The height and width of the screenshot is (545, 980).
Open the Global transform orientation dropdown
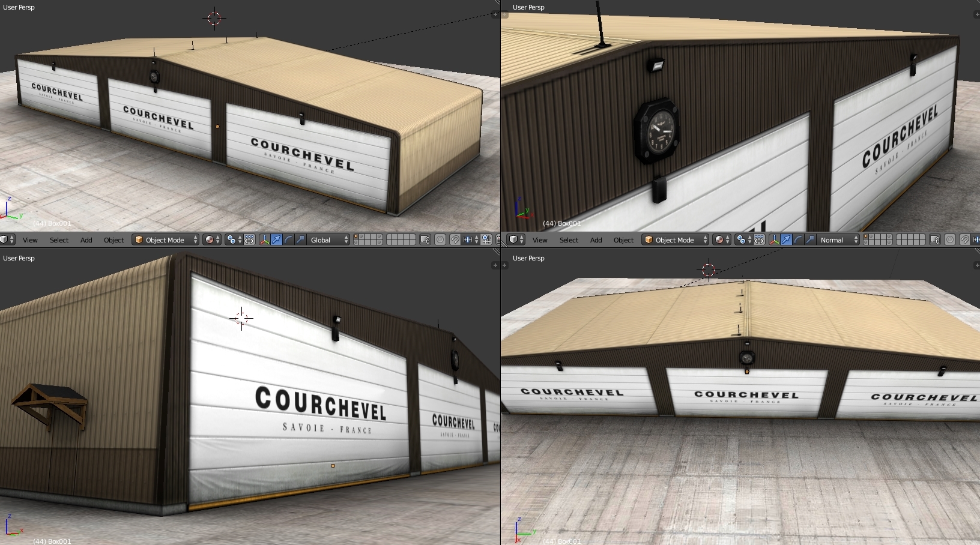tap(328, 240)
